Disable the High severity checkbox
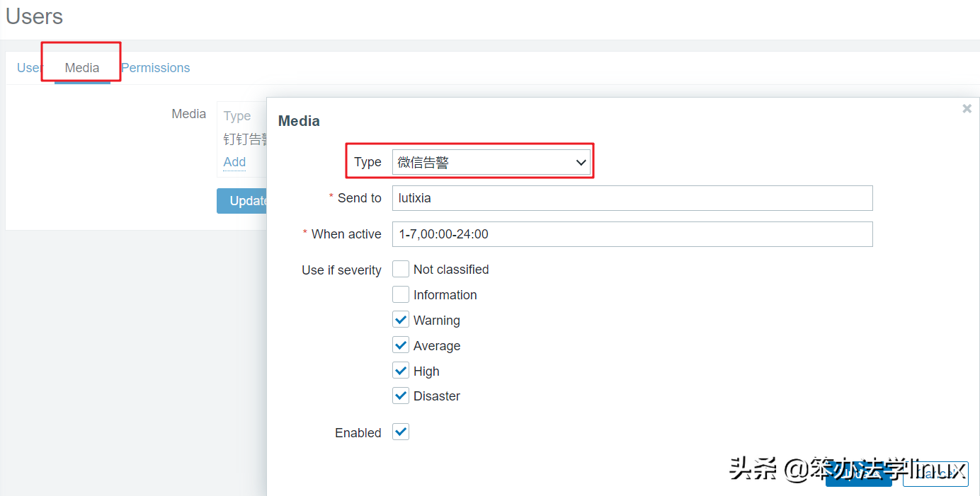 pyautogui.click(x=401, y=371)
